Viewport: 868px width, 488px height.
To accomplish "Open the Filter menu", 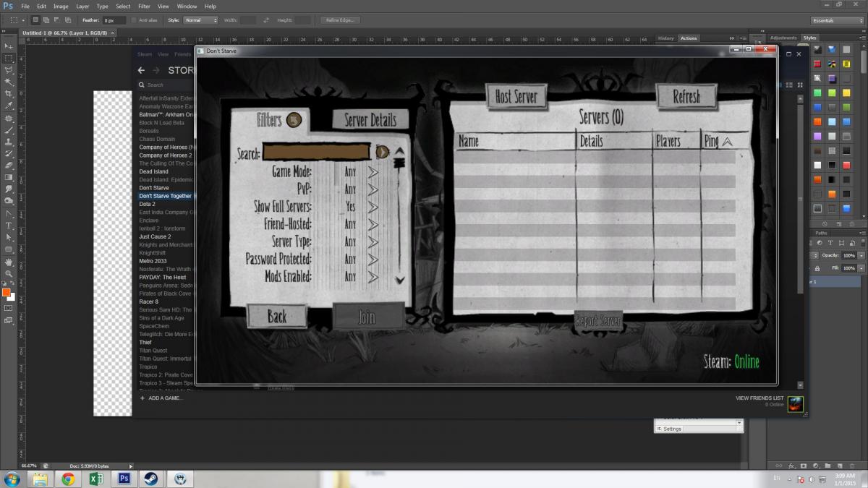I will (145, 6).
